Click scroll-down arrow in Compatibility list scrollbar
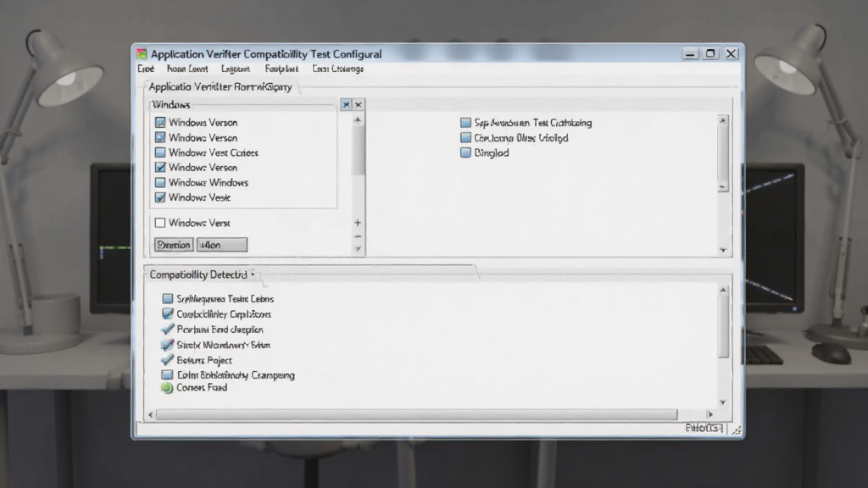This screenshot has width=868, height=488. tap(722, 402)
